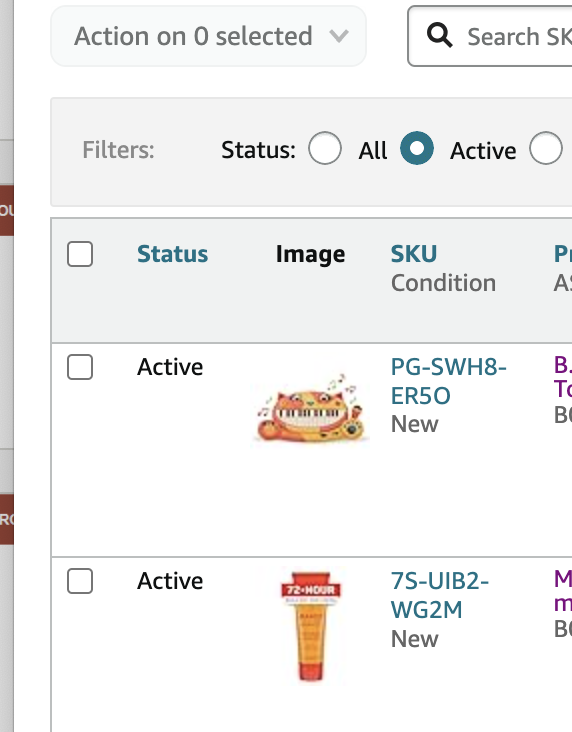Select the 'All' status radio button
This screenshot has height=732, width=572.
click(325, 148)
